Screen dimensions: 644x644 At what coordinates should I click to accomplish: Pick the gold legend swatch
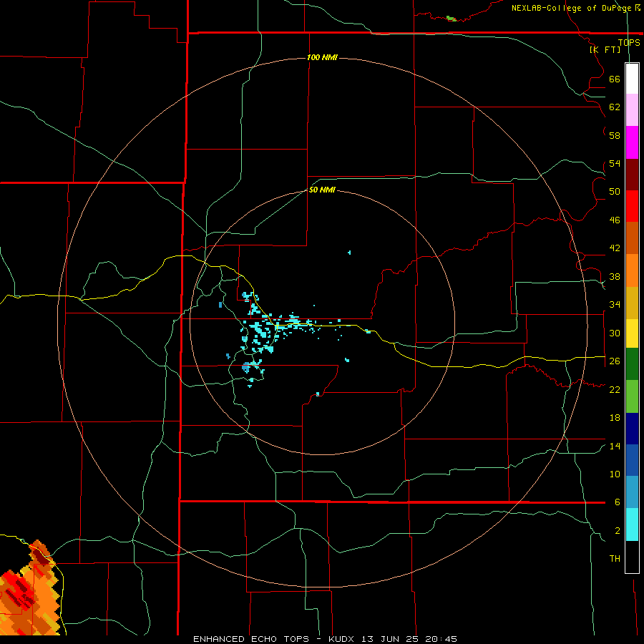(x=632, y=303)
